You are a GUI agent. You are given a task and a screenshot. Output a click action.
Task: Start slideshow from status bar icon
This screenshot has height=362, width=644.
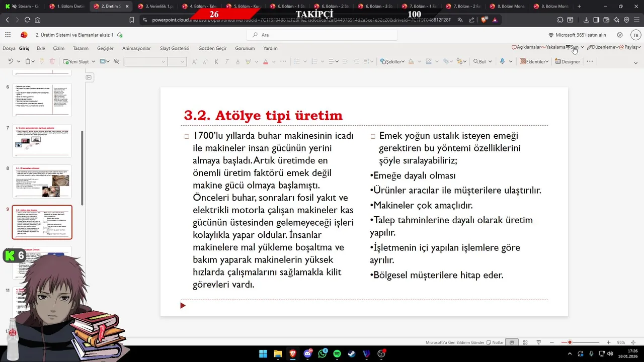click(x=538, y=342)
